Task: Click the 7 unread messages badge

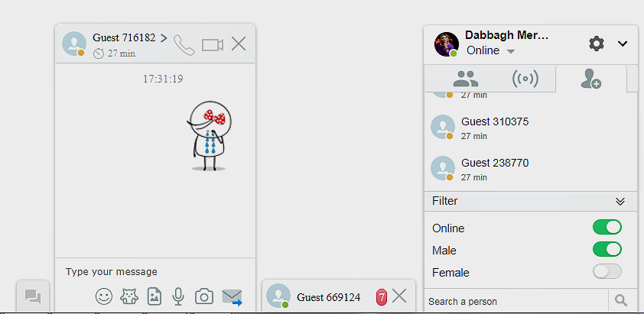Action: (x=382, y=297)
